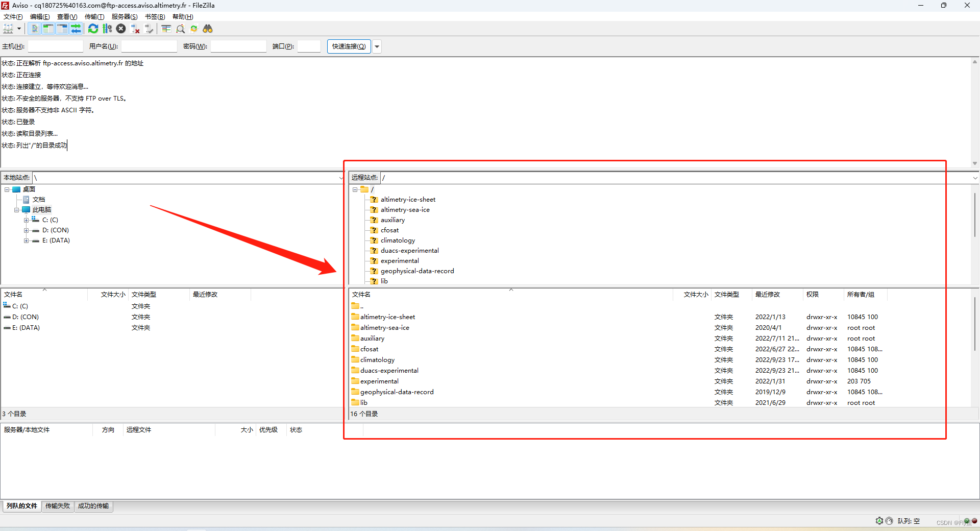Cancel the current operation

pyautogui.click(x=121, y=29)
